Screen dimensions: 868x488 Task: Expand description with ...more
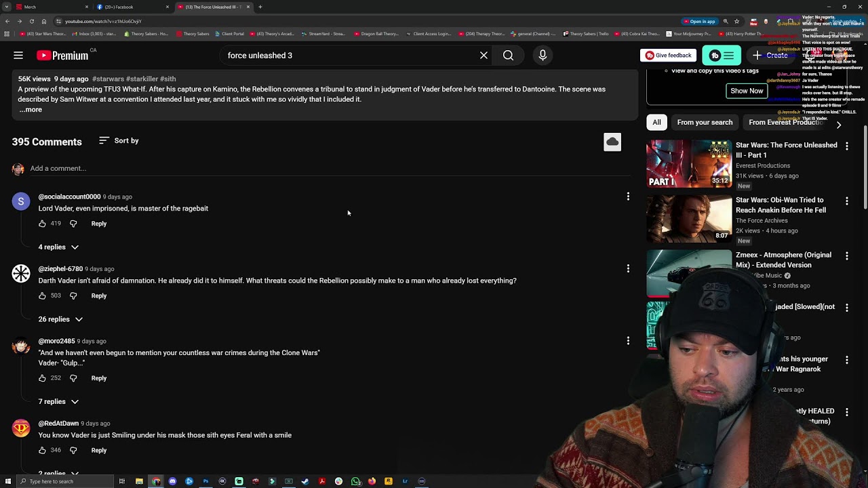[31, 109]
